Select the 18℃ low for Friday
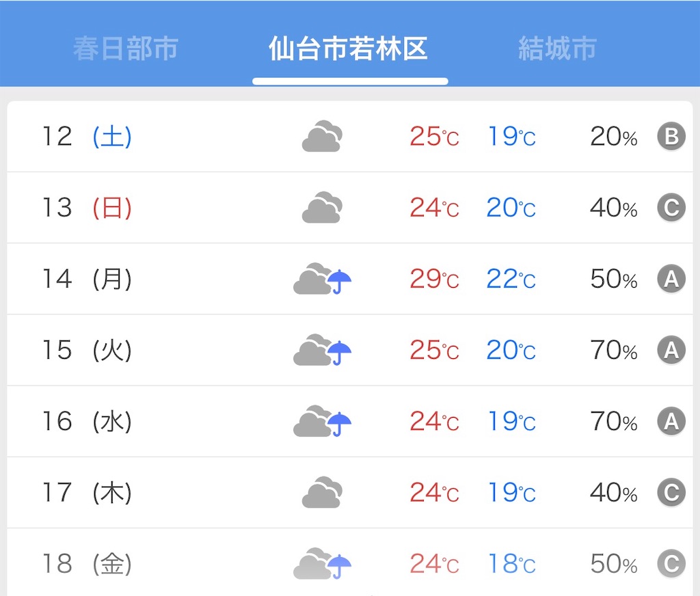Screen dimensions: 700x596 511,563
